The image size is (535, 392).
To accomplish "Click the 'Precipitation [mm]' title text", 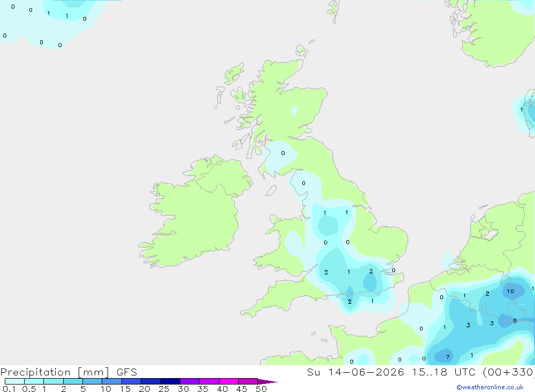I will tap(55, 372).
